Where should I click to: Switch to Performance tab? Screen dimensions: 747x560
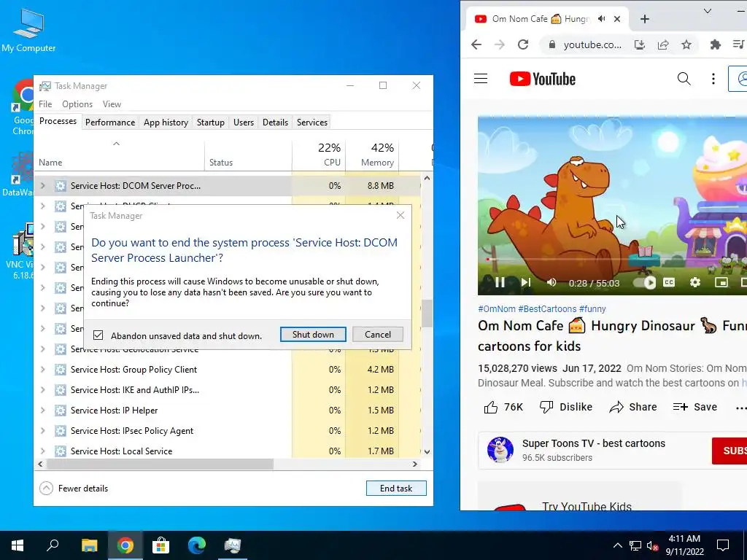tap(110, 122)
